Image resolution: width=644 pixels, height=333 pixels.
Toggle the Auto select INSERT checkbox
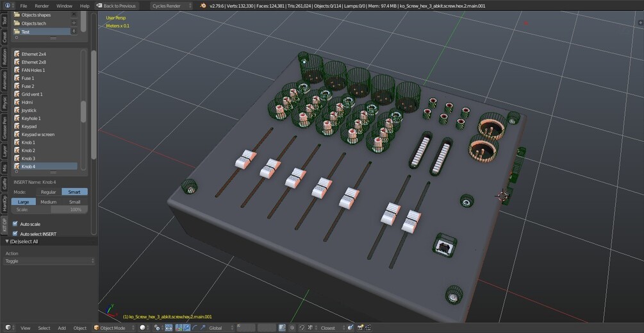pos(15,233)
